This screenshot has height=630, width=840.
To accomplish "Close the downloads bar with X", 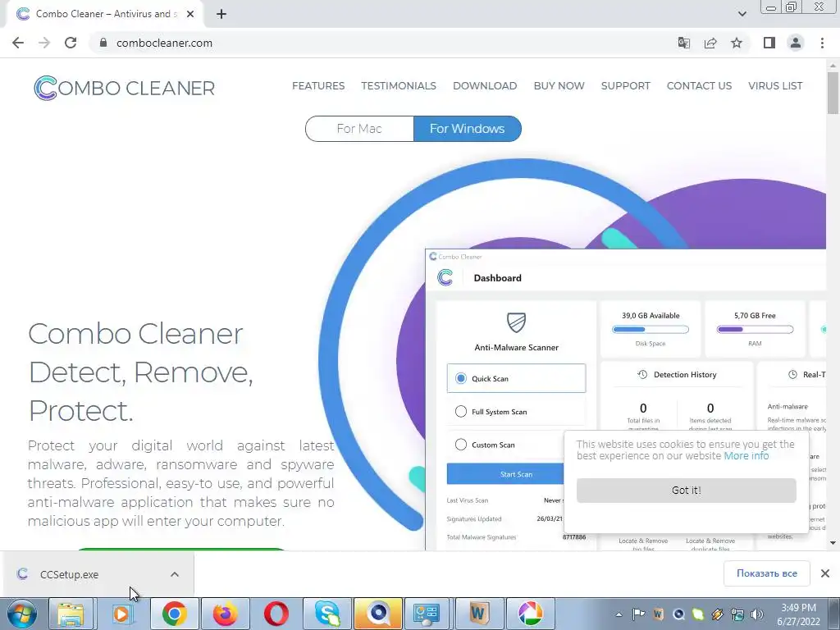I will click(x=825, y=573).
